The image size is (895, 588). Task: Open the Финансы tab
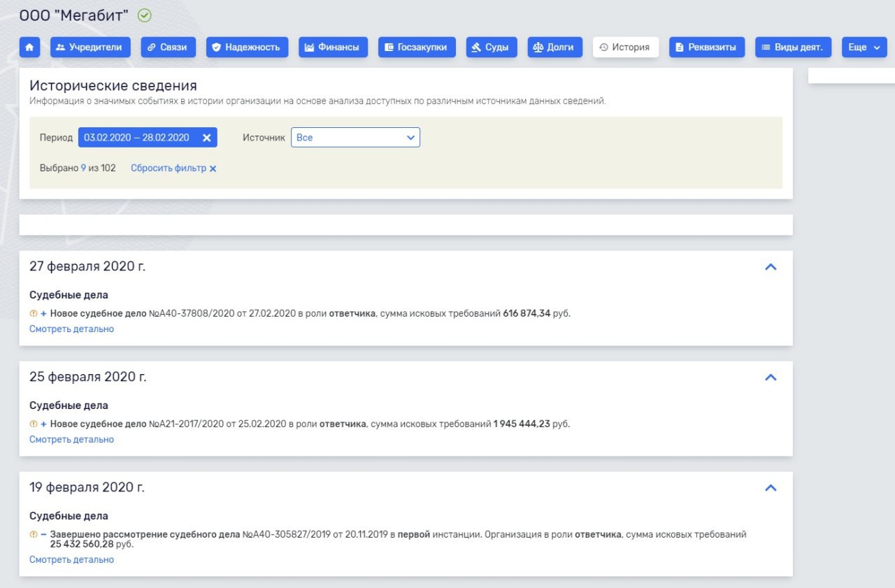click(333, 47)
